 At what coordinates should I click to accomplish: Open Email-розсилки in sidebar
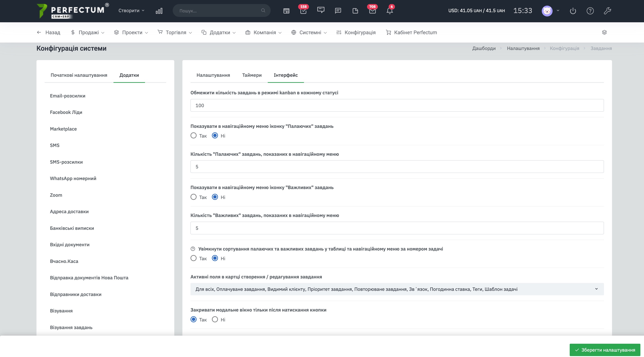point(68,96)
